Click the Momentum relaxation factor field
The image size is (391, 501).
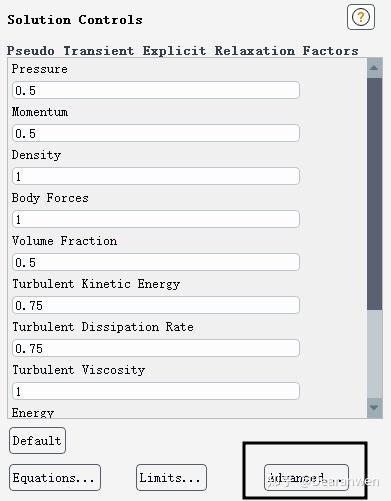156,133
